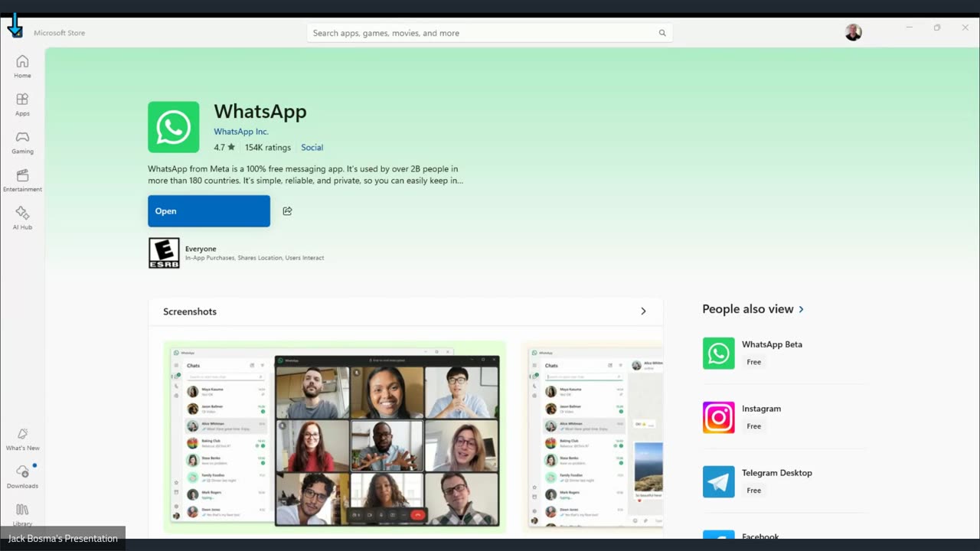Open the Apps section
Viewport: 980px width, 551px height.
[22, 104]
